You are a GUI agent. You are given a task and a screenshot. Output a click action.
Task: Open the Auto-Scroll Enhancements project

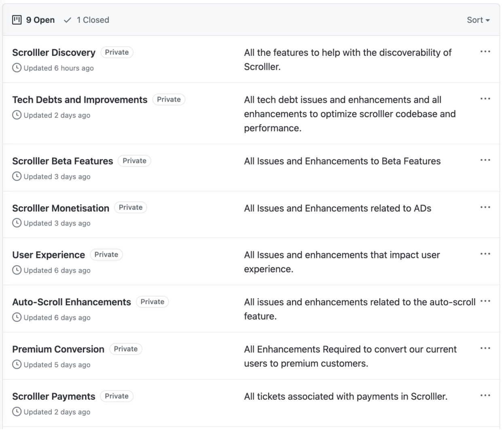pyautogui.click(x=72, y=302)
